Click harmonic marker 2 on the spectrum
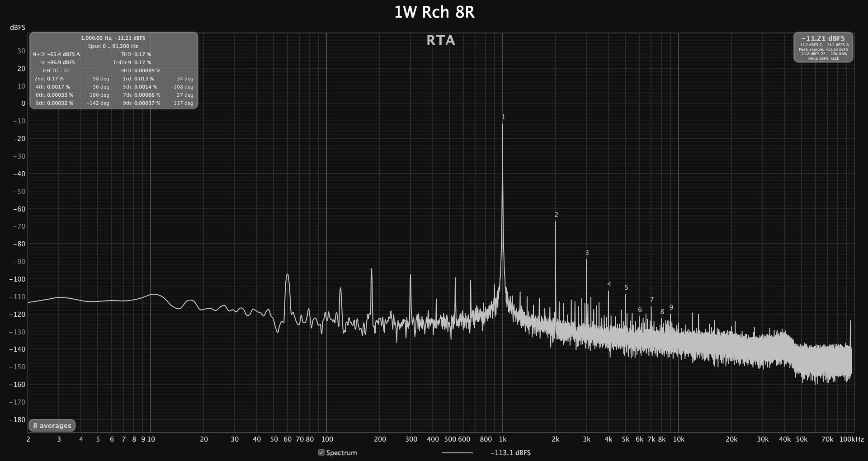 pyautogui.click(x=556, y=215)
